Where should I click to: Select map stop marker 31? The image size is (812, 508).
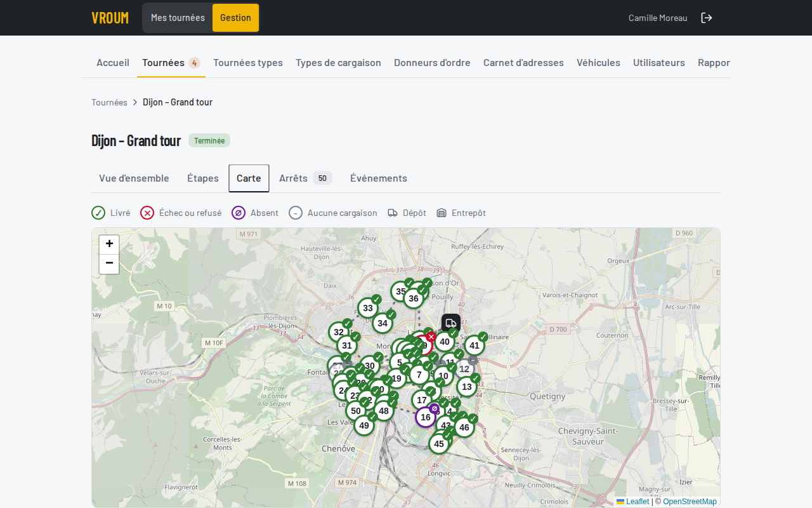click(346, 345)
